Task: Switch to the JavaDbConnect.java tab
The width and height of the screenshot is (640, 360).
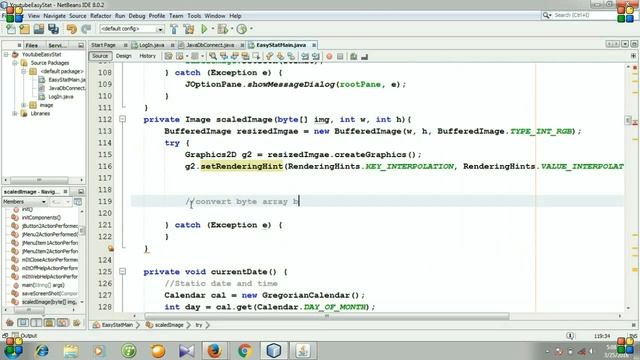Action: [x=210, y=45]
